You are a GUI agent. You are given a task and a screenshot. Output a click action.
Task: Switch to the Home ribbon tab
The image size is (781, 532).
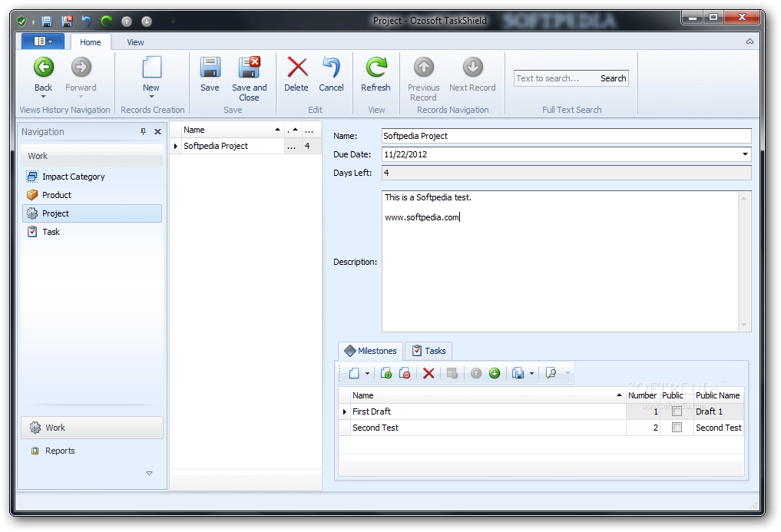point(90,42)
